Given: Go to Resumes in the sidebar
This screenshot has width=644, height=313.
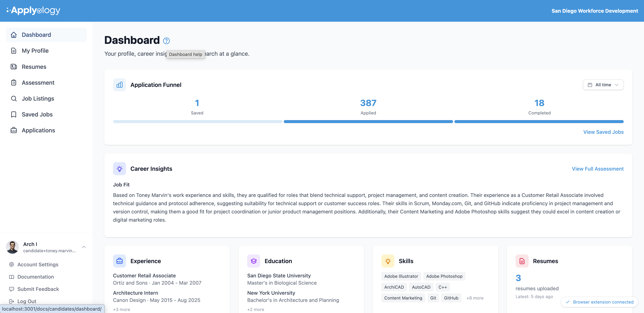Looking at the screenshot, I should [x=46, y=67].
